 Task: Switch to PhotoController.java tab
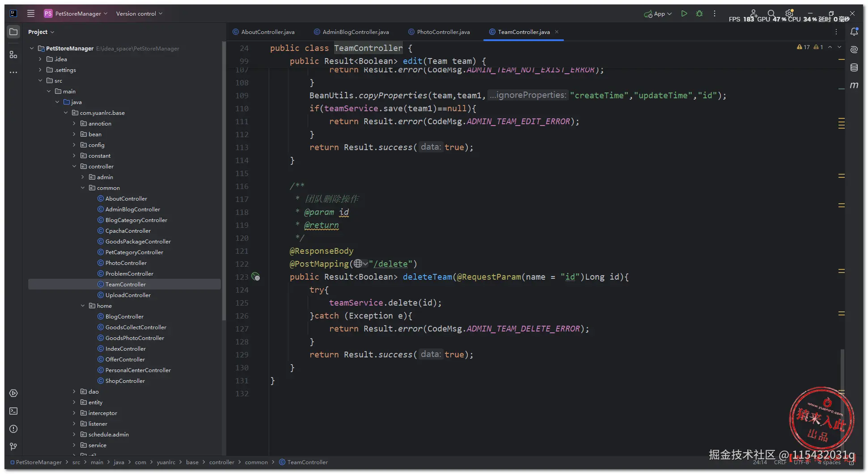coord(439,32)
